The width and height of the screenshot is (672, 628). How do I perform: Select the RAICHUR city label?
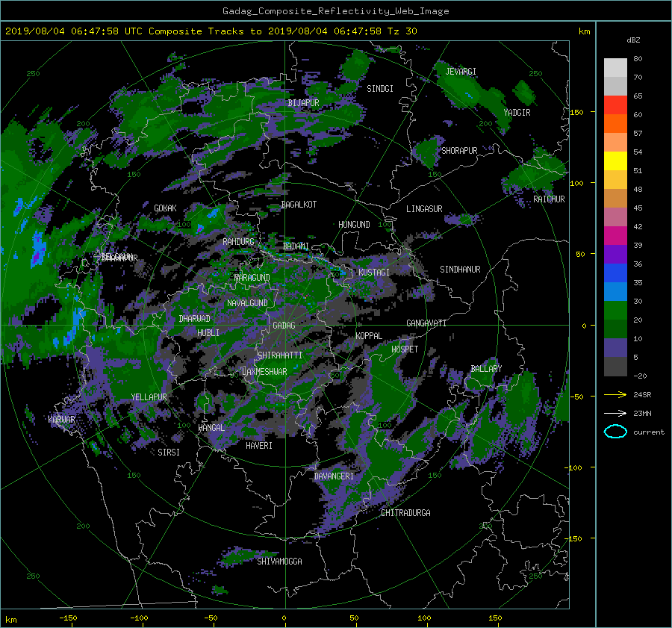549,199
